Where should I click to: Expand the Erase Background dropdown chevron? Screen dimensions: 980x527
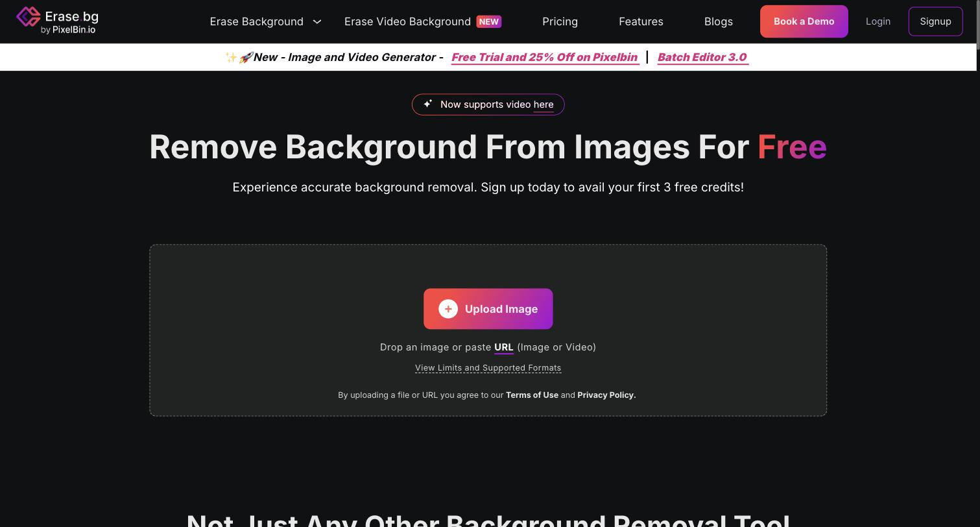click(317, 21)
